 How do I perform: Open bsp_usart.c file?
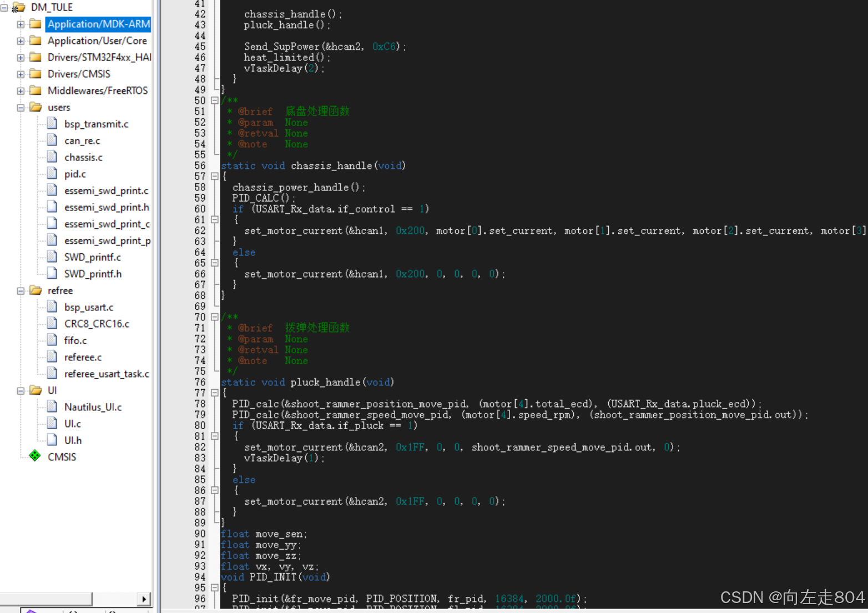89,308
